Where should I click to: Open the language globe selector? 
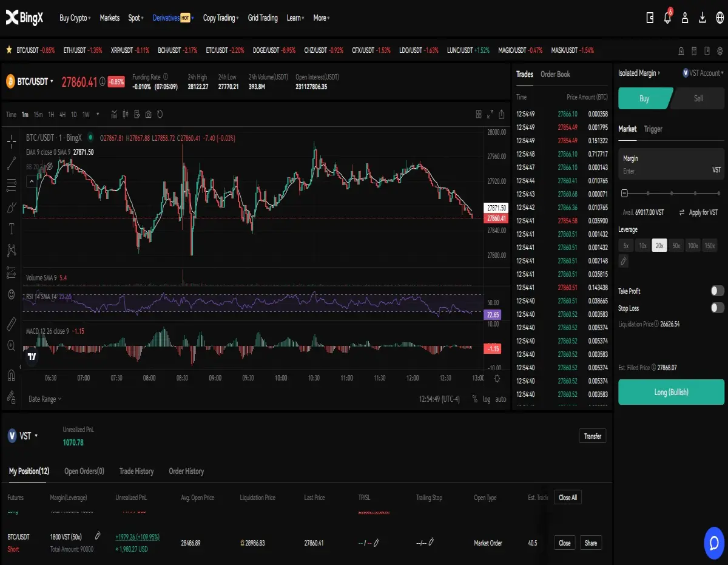(x=720, y=18)
